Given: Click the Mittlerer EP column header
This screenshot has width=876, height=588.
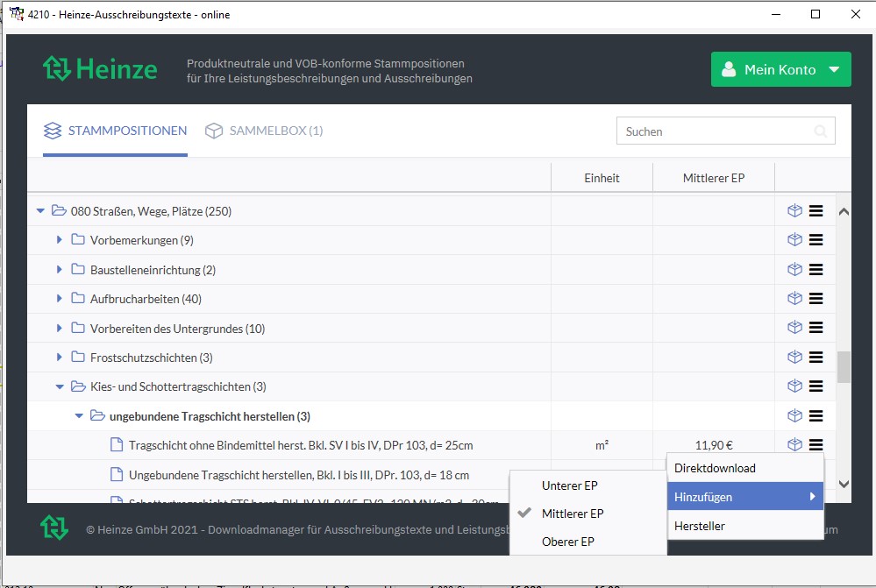Looking at the screenshot, I should (x=714, y=178).
